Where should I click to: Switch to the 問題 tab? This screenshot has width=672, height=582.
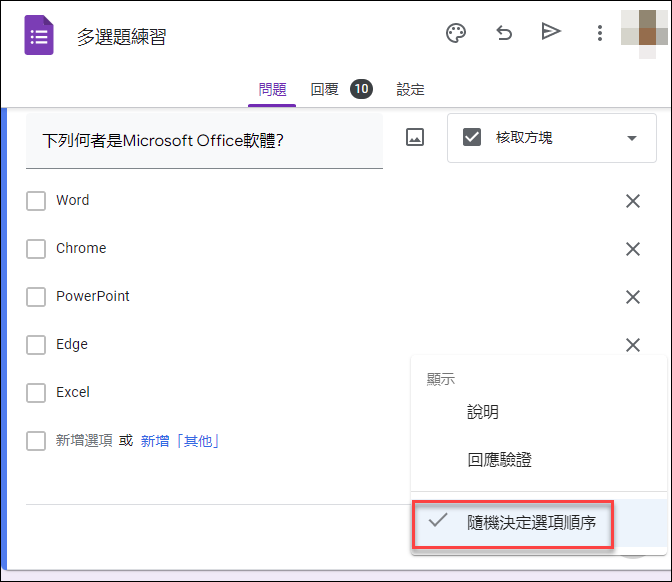pyautogui.click(x=272, y=90)
